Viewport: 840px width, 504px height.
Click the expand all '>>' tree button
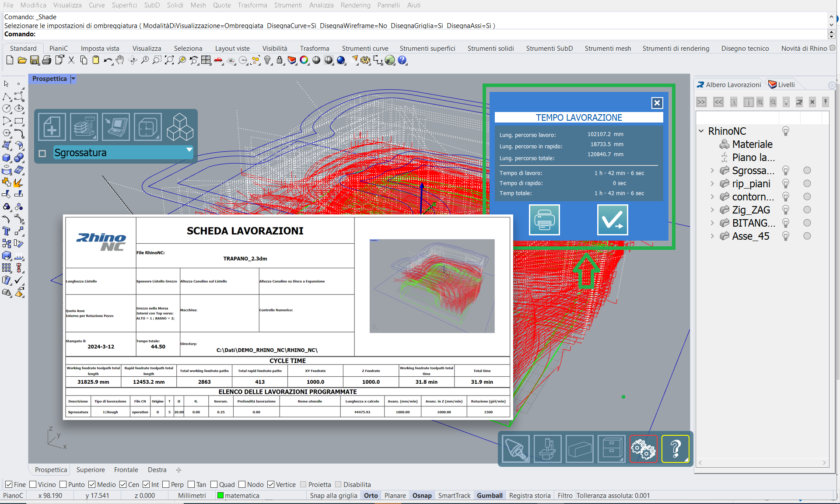click(701, 102)
